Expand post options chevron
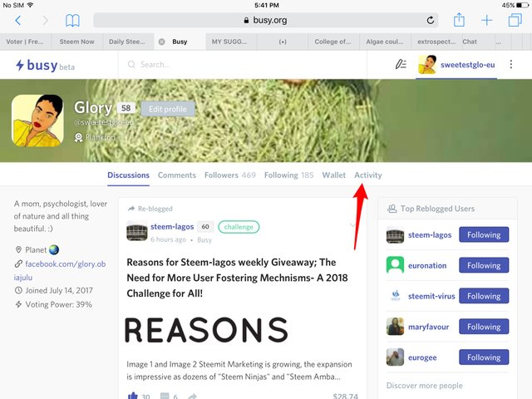The width and height of the screenshot is (532, 399). click(x=352, y=225)
